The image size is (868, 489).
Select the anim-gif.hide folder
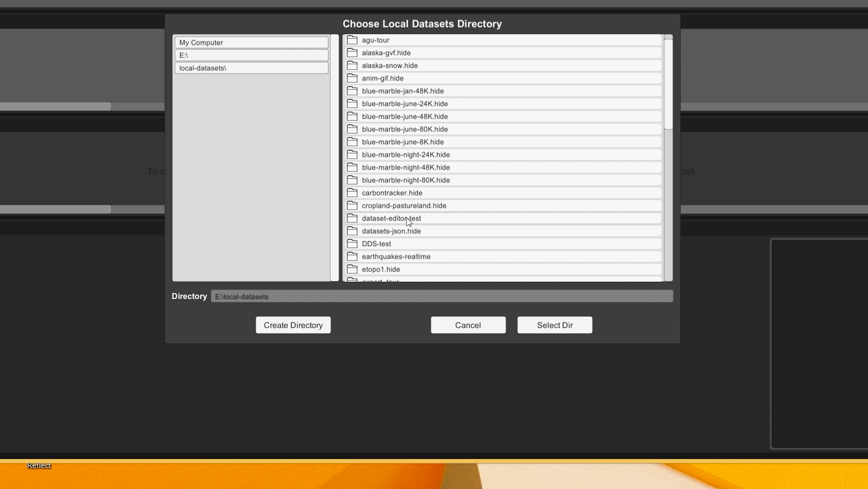(382, 78)
